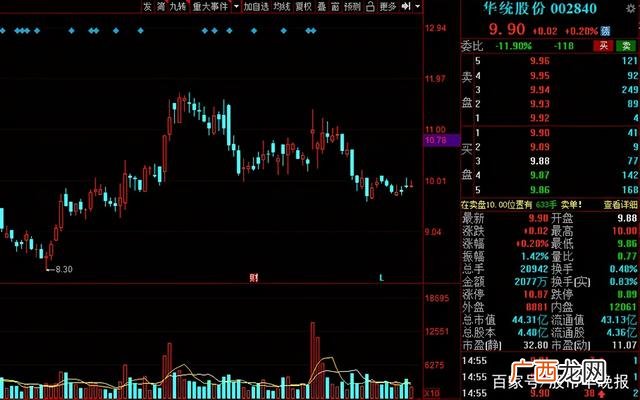The image size is (640, 400).
Task: Click the green 卖 sell button
Action: pyautogui.click(x=627, y=46)
